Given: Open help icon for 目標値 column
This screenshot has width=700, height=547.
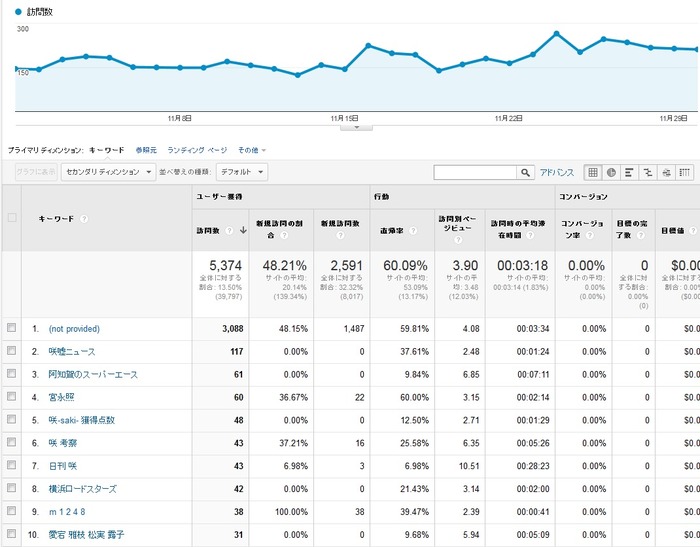Looking at the screenshot, I should point(693,230).
